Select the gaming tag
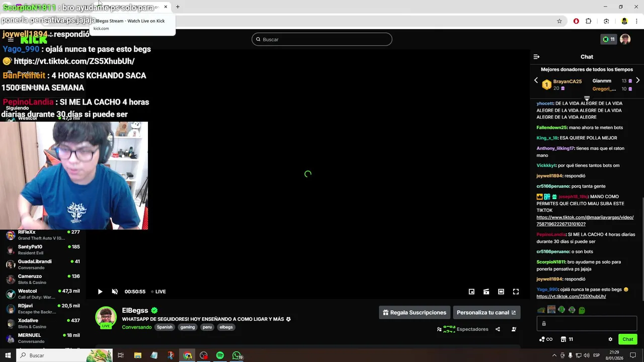Screen dimensions: 644x362 click(188, 327)
